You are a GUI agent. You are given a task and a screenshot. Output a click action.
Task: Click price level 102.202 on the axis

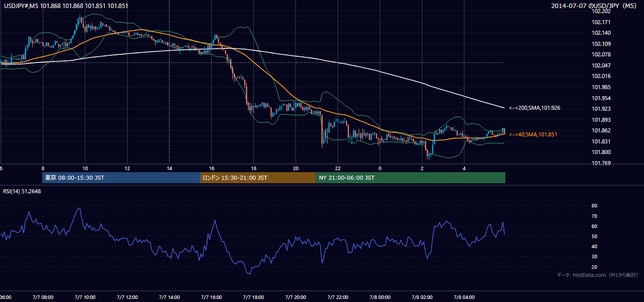click(602, 11)
